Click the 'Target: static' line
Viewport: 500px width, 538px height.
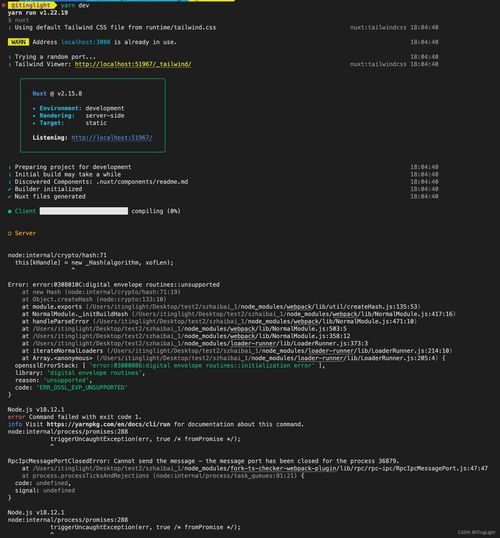point(70,123)
